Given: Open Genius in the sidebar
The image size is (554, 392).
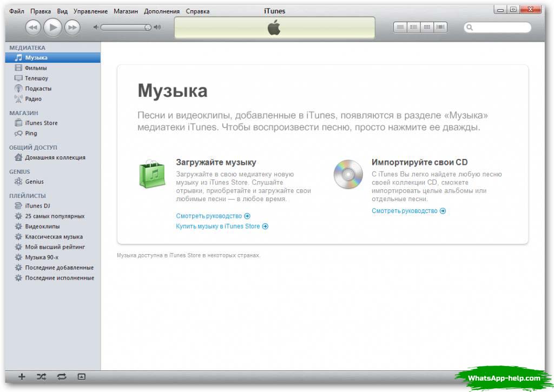Looking at the screenshot, I should [52, 182].
